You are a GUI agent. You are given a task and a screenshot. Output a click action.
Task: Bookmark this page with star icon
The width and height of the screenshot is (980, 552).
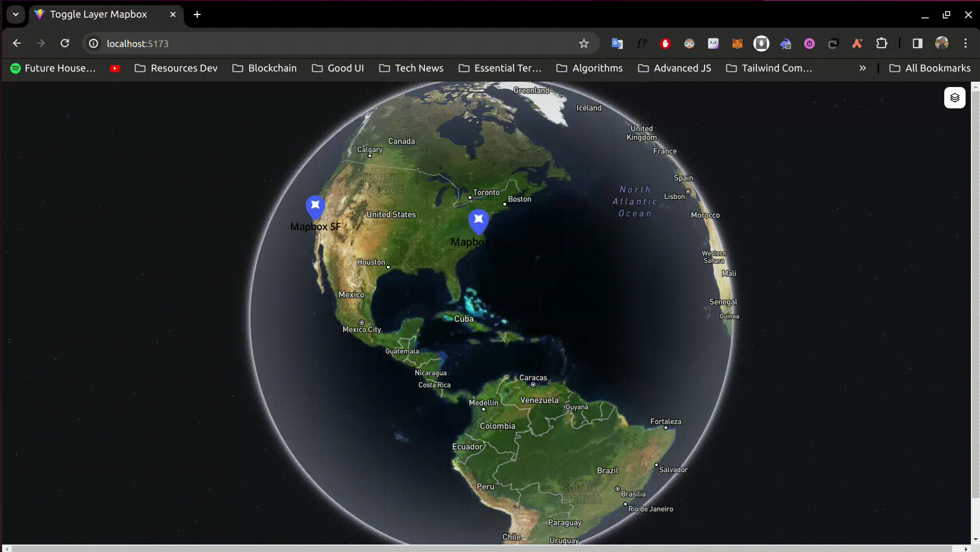pos(584,43)
